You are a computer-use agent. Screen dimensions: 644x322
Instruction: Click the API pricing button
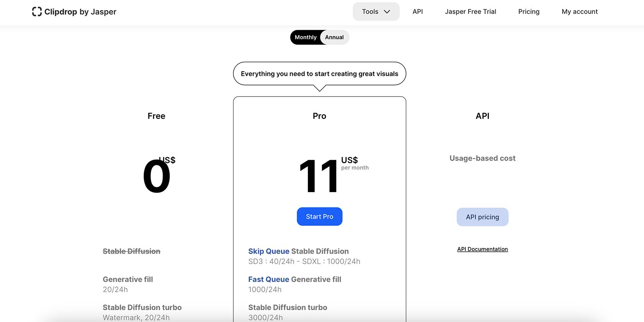(x=482, y=217)
